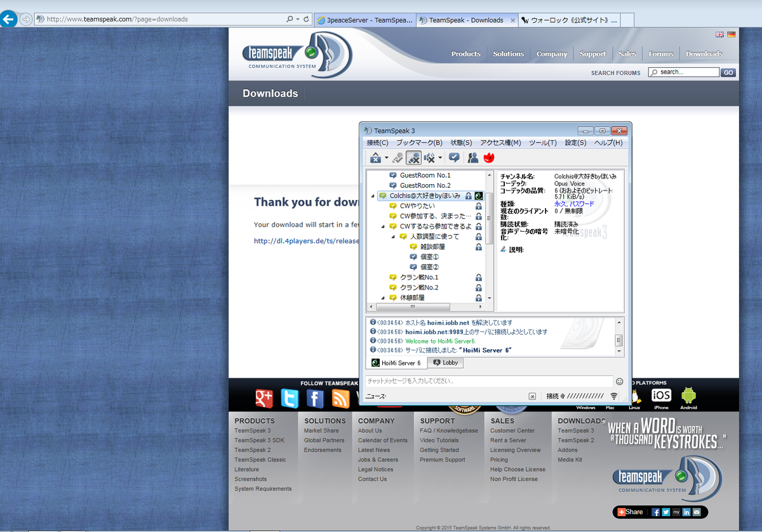762x532 pixels.
Task: Toggle the away status toolbar icon
Action: click(398, 157)
